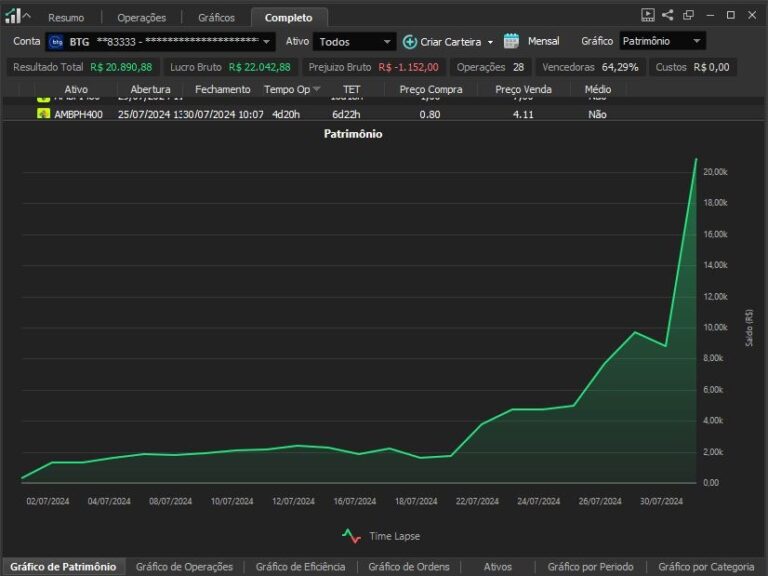
Task: Switch to the Resumo tab
Action: tap(66, 18)
